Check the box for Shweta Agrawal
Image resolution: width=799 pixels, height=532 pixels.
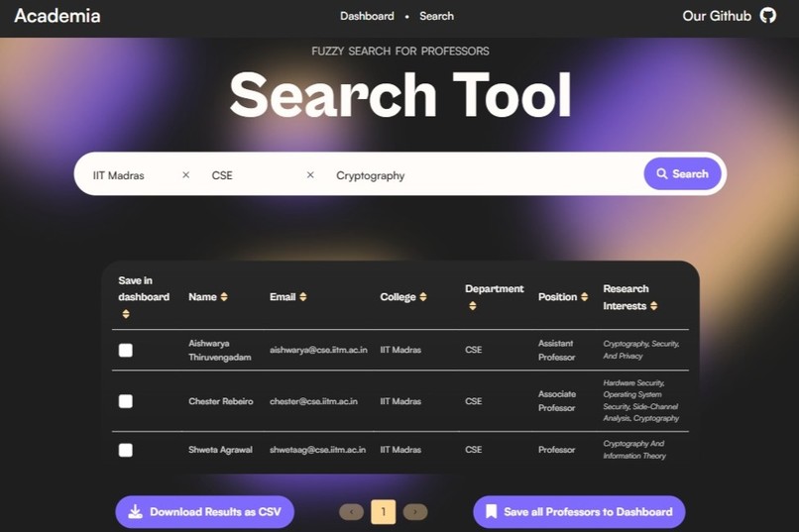coord(125,450)
